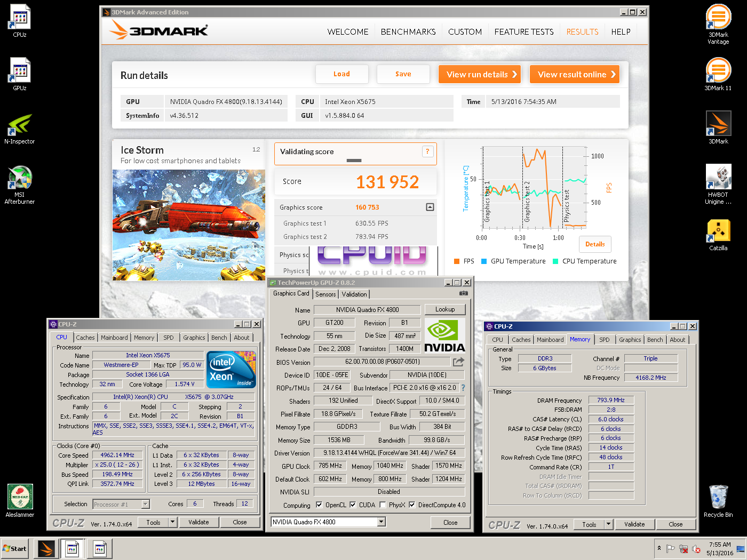Open FEATURE TESTS tab

[x=524, y=31]
